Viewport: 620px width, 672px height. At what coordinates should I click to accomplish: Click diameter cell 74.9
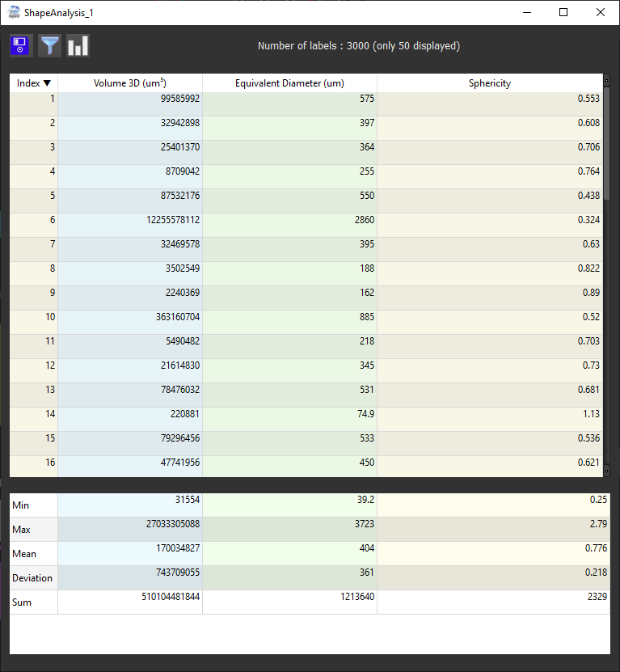point(290,420)
